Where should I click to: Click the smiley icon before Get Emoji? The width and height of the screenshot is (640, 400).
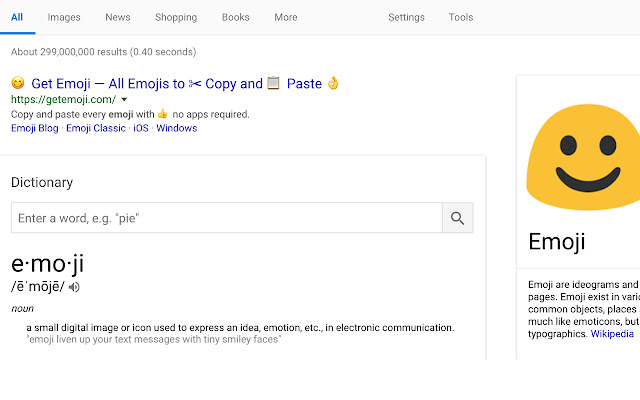[17, 84]
